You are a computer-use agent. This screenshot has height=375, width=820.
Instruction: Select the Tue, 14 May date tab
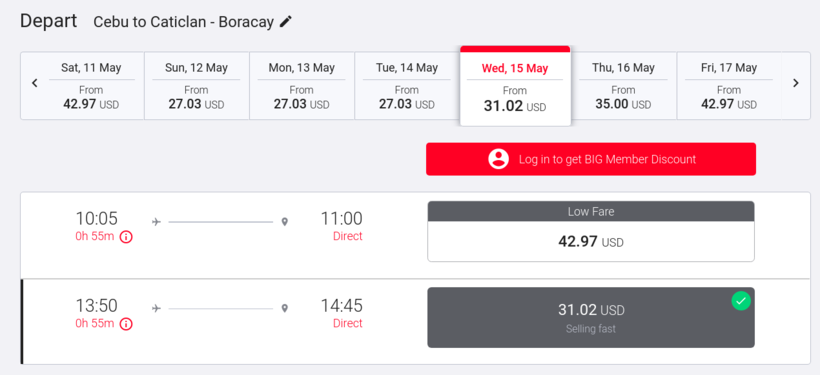click(x=407, y=86)
